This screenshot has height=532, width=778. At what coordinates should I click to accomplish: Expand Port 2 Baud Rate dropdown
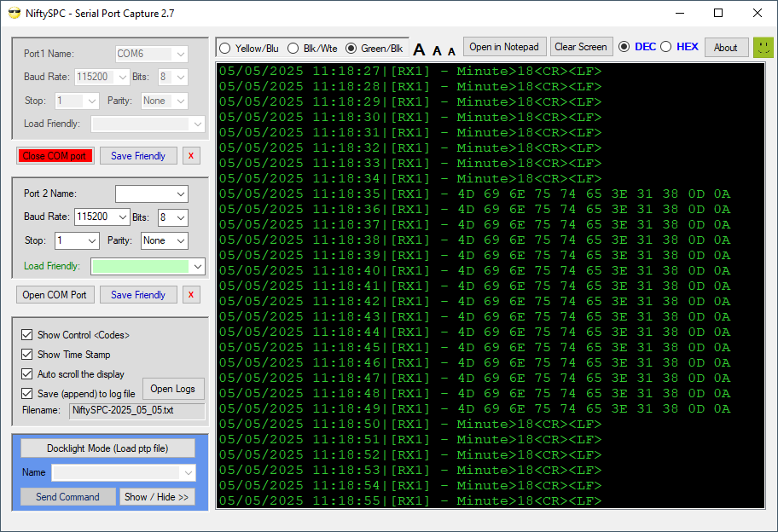102,217
